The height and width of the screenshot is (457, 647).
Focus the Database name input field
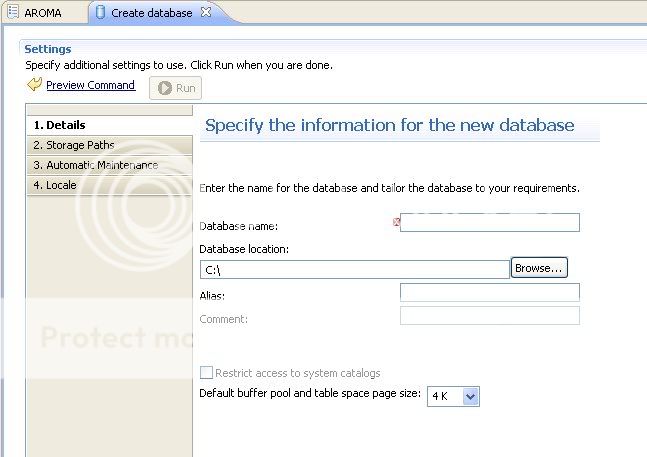tap(490, 223)
